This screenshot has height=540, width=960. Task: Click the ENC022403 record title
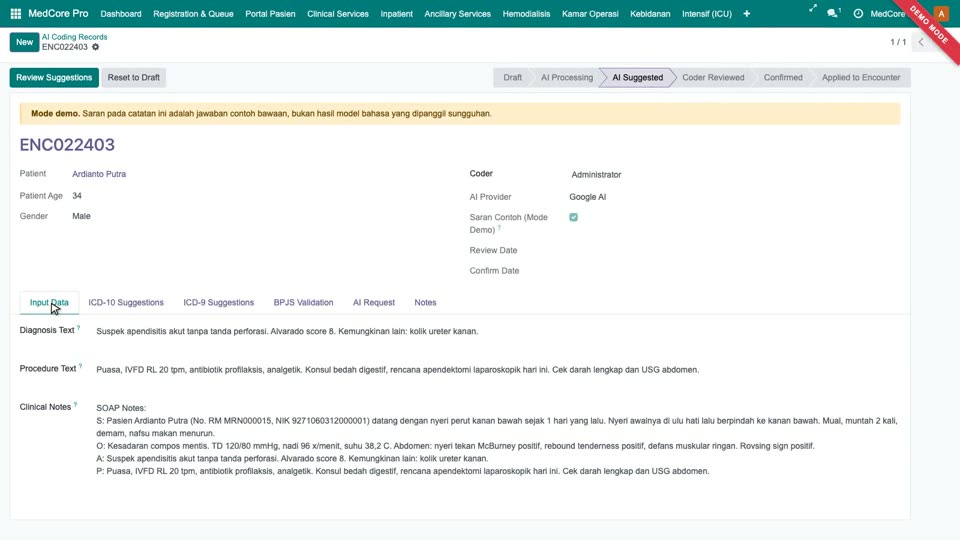click(x=67, y=144)
